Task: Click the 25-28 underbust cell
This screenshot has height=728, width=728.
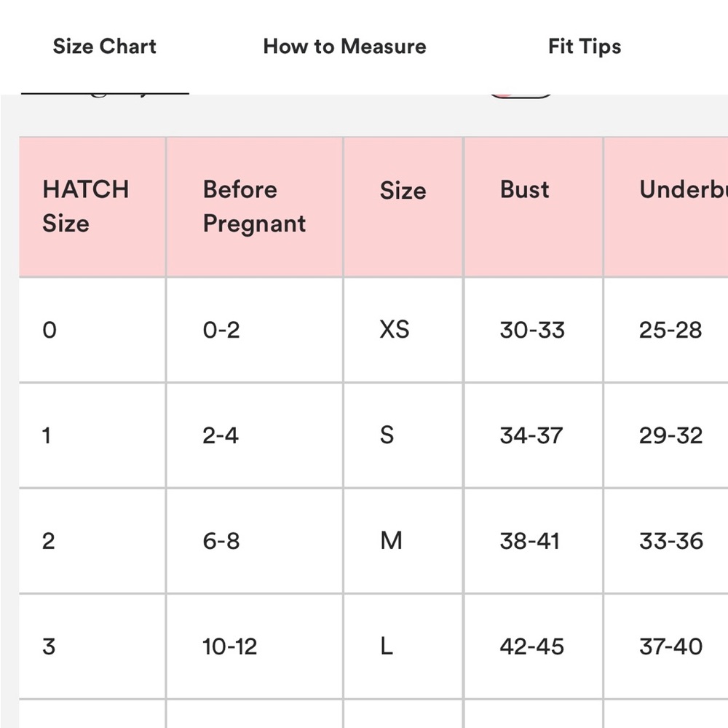Action: (x=666, y=330)
